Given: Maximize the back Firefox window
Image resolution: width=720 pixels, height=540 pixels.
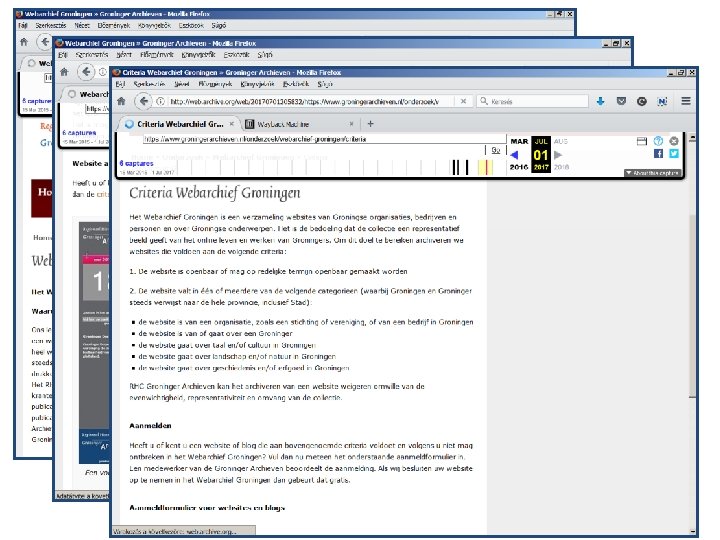Looking at the screenshot, I should pos(559,14).
